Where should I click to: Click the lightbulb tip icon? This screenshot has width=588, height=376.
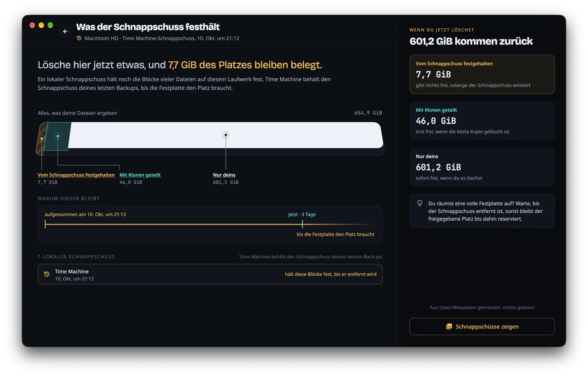click(420, 203)
